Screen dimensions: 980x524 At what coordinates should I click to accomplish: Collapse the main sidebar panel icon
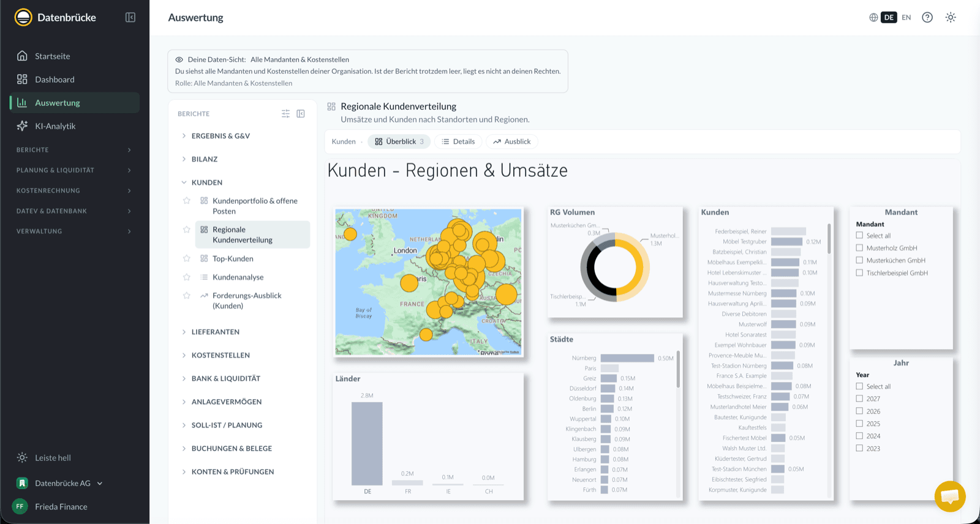tap(130, 17)
